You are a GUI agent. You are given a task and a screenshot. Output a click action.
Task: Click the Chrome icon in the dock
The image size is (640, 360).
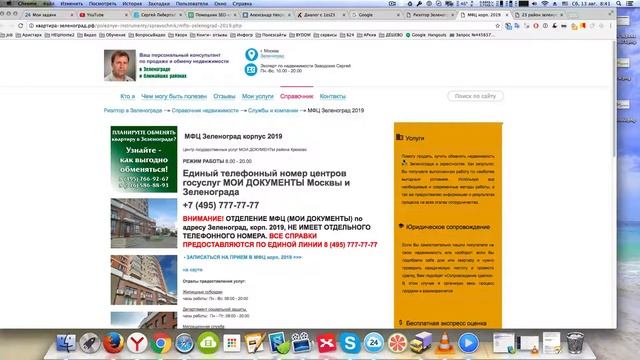(160, 343)
